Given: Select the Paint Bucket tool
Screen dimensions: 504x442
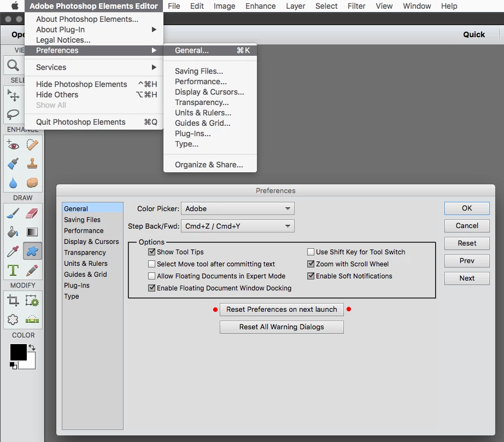Looking at the screenshot, I should (13, 232).
